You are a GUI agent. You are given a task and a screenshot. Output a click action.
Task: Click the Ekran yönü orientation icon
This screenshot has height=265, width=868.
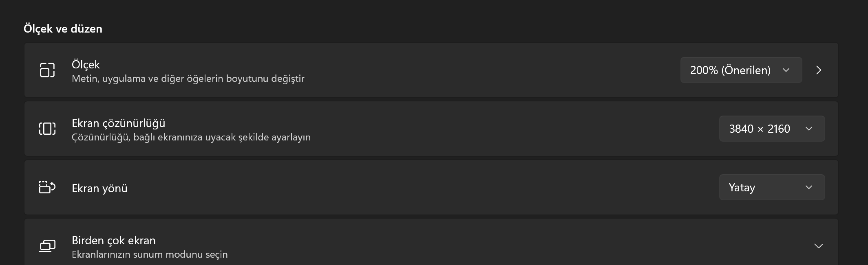click(x=47, y=187)
